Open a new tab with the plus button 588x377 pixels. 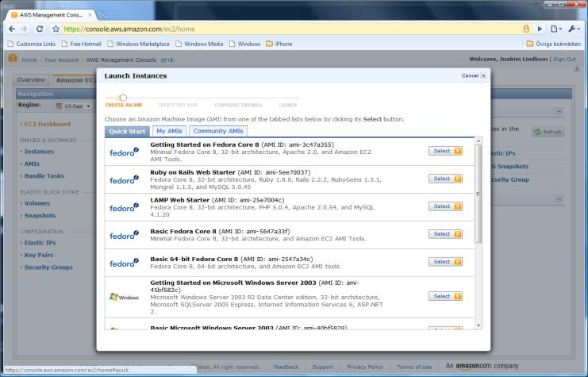point(103,15)
